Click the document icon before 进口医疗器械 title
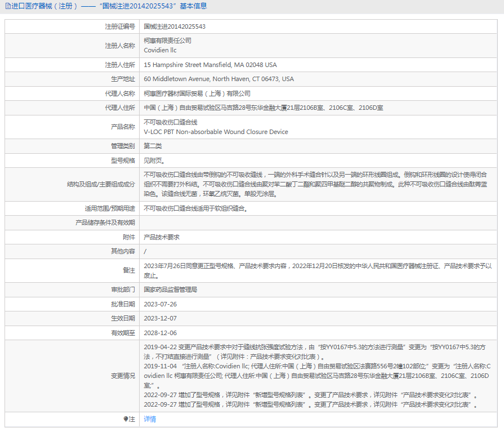The height and width of the screenshot is (432, 504). point(8,6)
